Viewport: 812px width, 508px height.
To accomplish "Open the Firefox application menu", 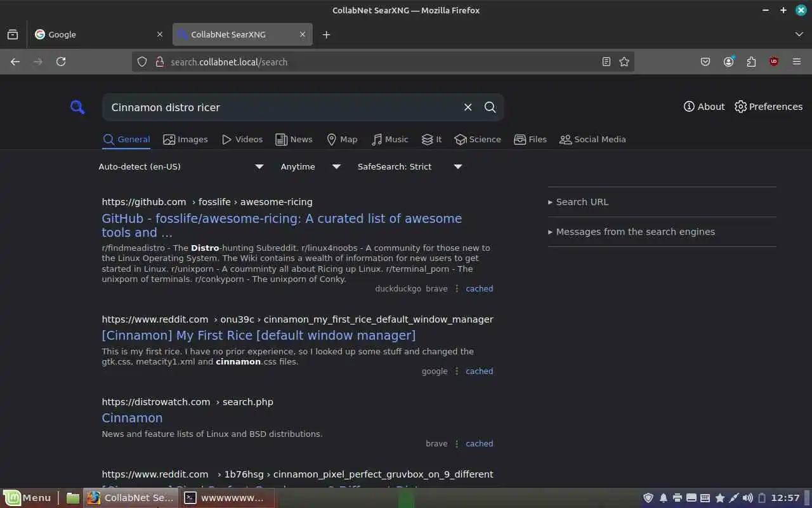I will [x=797, y=62].
